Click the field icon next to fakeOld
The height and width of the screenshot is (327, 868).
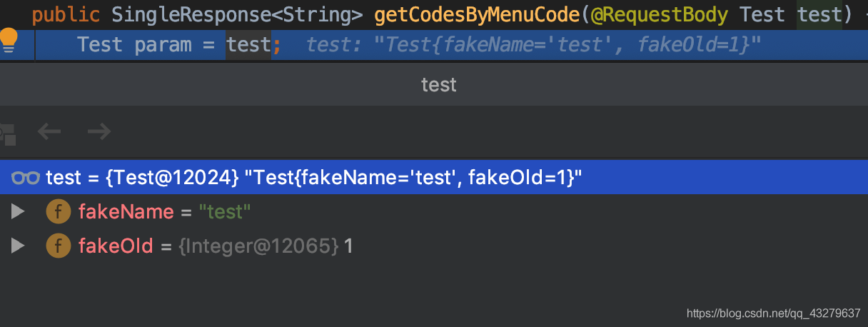pyautogui.click(x=58, y=246)
